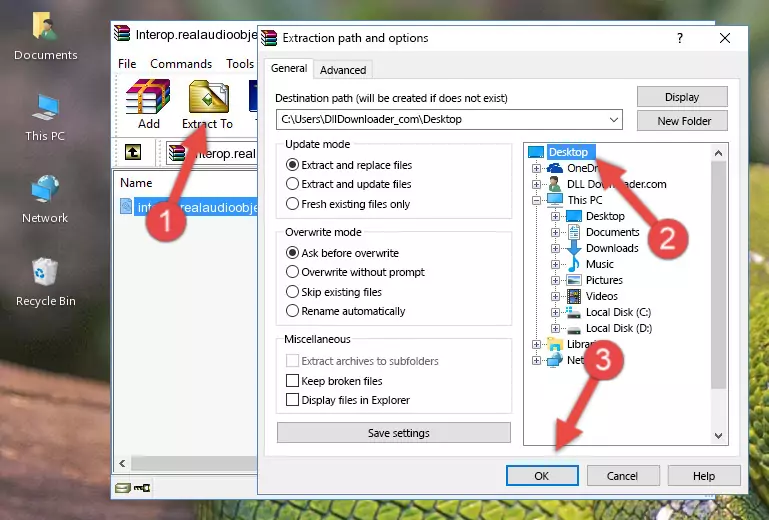This screenshot has height=520, width=769.
Task: Click the folder tree scroll down arrow
Action: pos(718,436)
